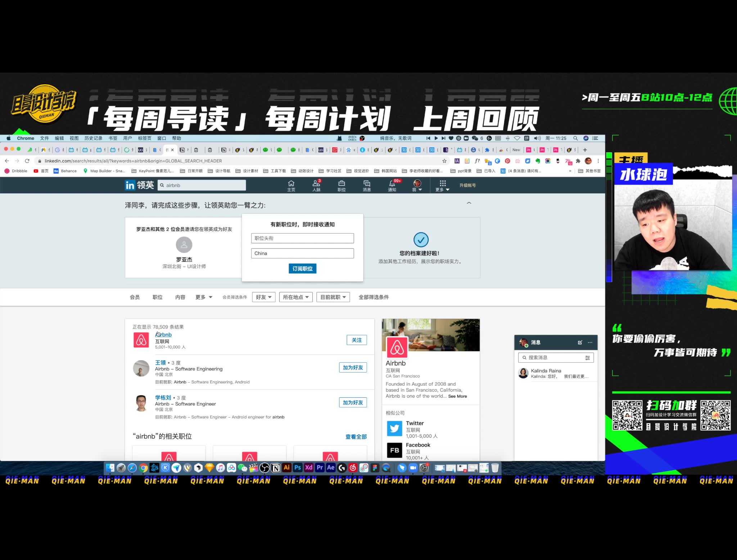Expand hidden bookmarks with the » chevron
737x560 pixels.
(570, 171)
